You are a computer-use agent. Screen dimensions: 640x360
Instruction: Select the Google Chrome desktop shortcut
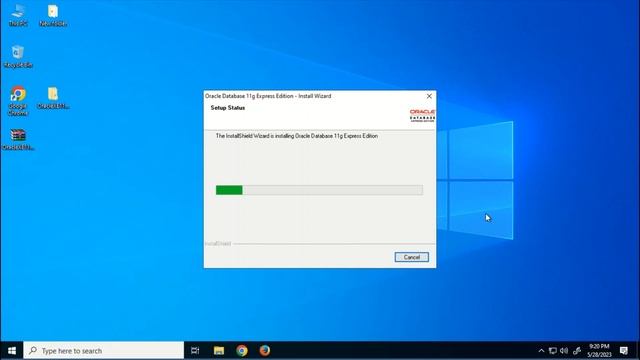[x=18, y=101]
